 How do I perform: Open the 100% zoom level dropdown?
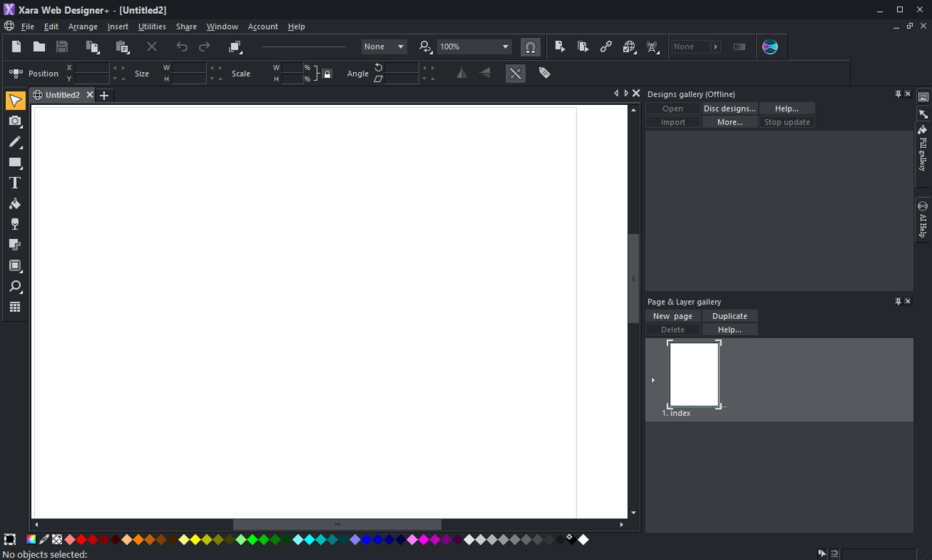click(505, 47)
